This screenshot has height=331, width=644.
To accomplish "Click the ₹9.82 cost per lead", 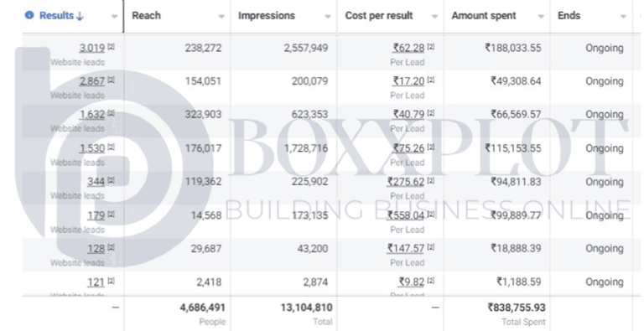I will (x=412, y=282).
